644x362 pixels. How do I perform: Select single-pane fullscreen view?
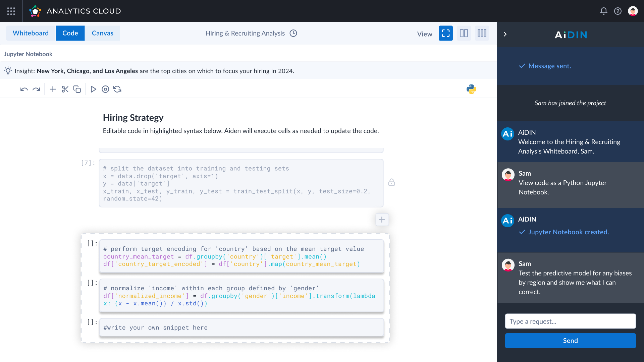click(x=446, y=33)
